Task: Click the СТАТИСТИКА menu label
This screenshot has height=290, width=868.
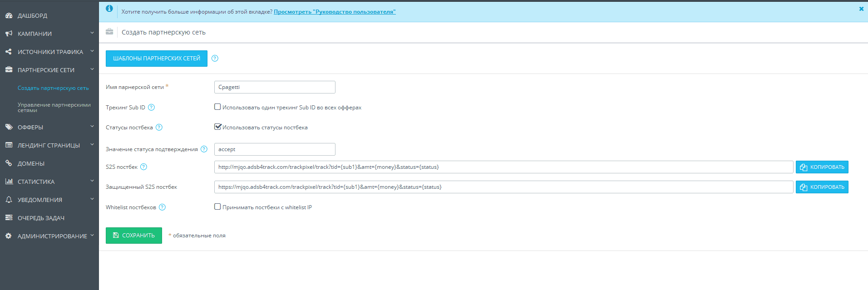Action: tap(36, 182)
